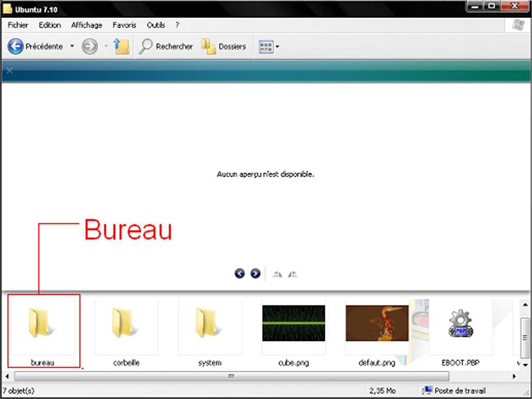Image resolution: width=532 pixels, height=399 pixels.
Task: Maximize the Ubuntu 7.10 window
Action: point(491,7)
